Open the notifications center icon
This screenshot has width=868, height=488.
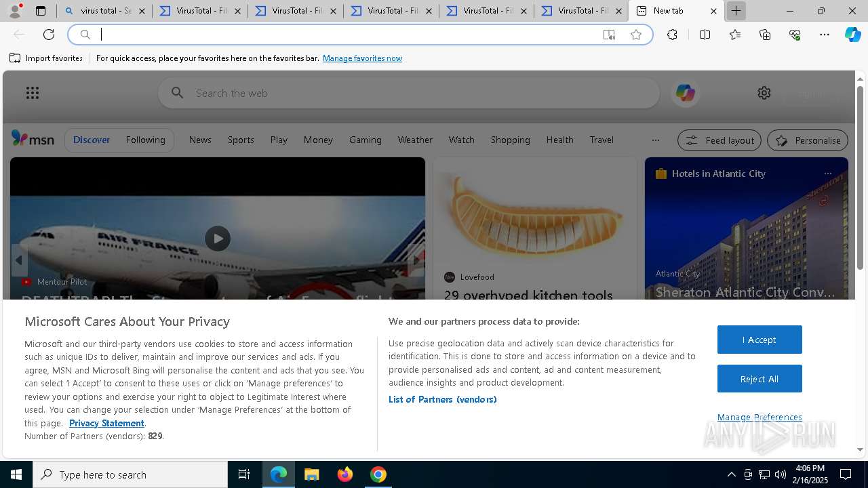point(846,474)
